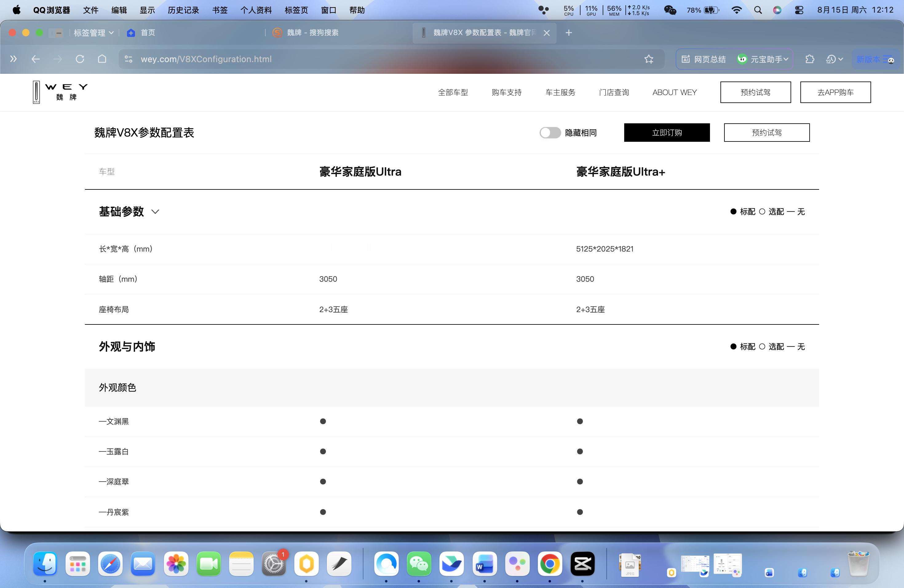Open WeChat from the Dock
The width and height of the screenshot is (904, 588).
pos(419,564)
